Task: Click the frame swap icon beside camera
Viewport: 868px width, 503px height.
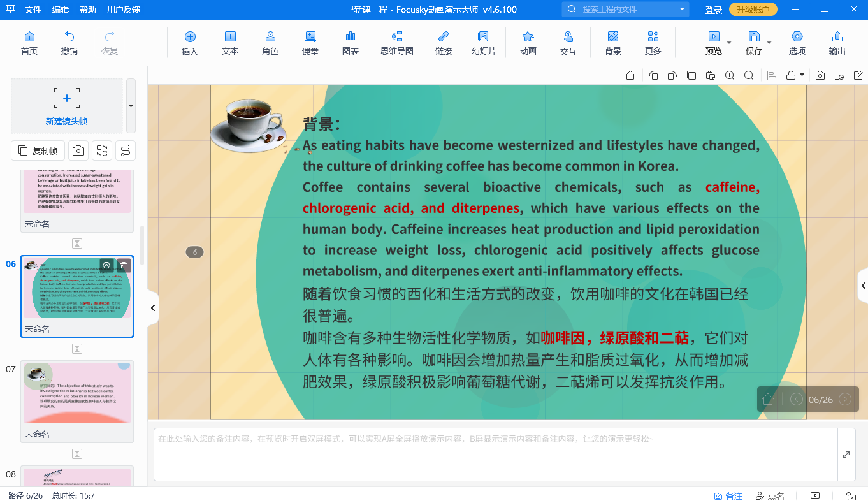Action: 102,150
